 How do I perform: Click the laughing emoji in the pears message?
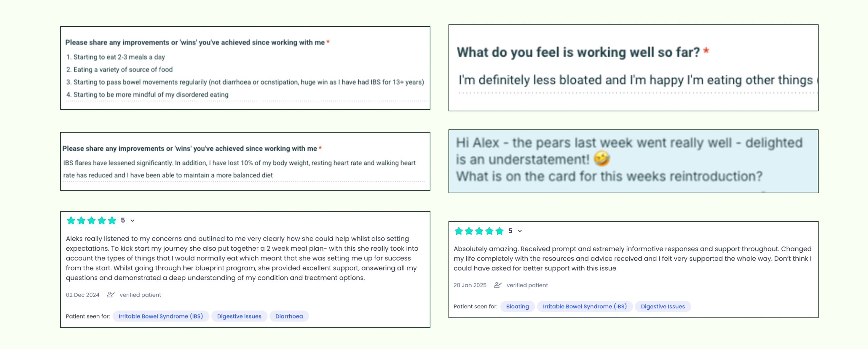[602, 159]
